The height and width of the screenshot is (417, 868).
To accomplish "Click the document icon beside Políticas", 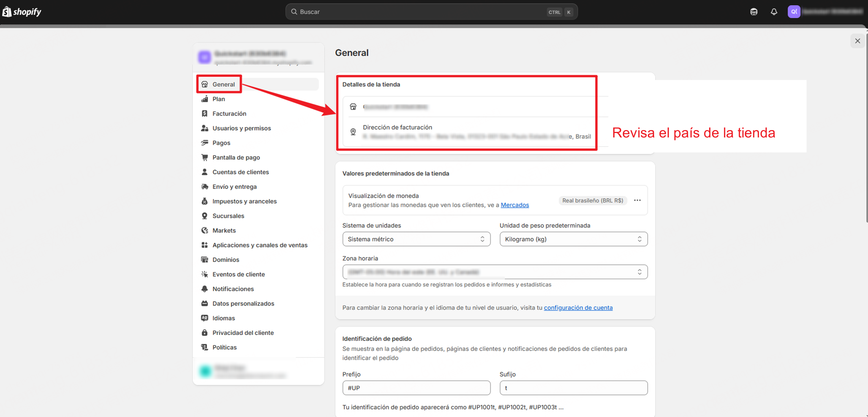I will (205, 348).
